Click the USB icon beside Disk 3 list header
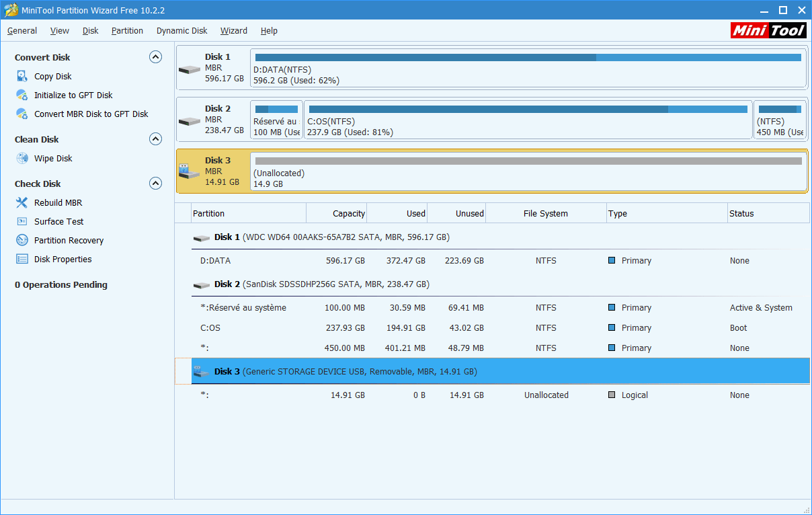Screen dimensions: 812x515 201,372
